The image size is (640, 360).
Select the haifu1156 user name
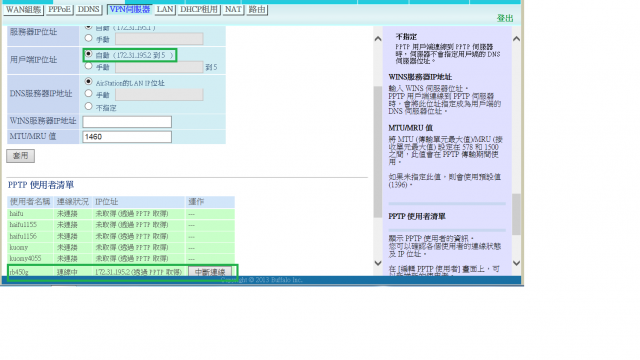pyautogui.click(x=23, y=236)
